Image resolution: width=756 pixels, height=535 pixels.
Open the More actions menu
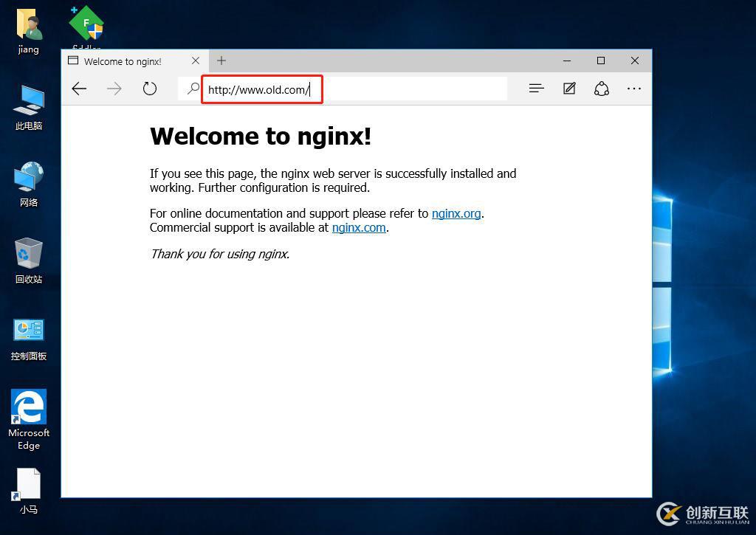[x=633, y=89]
